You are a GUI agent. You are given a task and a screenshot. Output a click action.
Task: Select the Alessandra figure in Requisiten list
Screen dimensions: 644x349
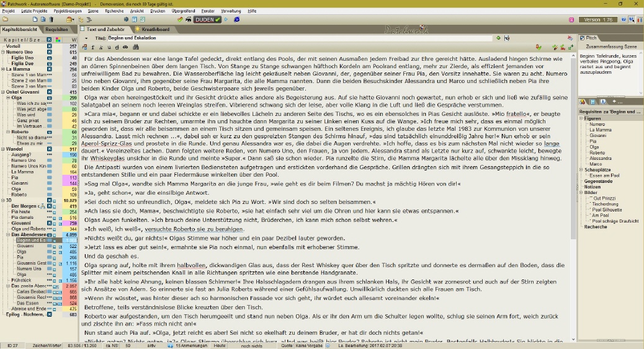(x=601, y=159)
